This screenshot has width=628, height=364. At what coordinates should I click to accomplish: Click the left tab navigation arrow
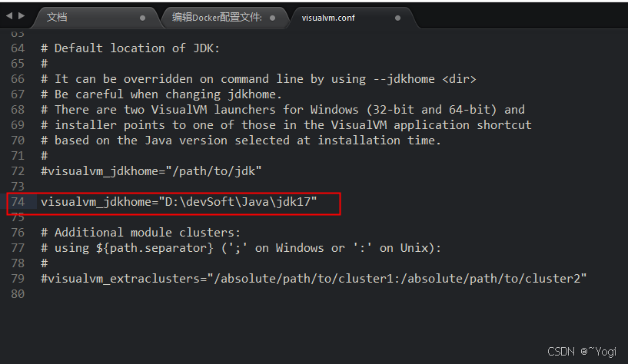tap(9, 17)
